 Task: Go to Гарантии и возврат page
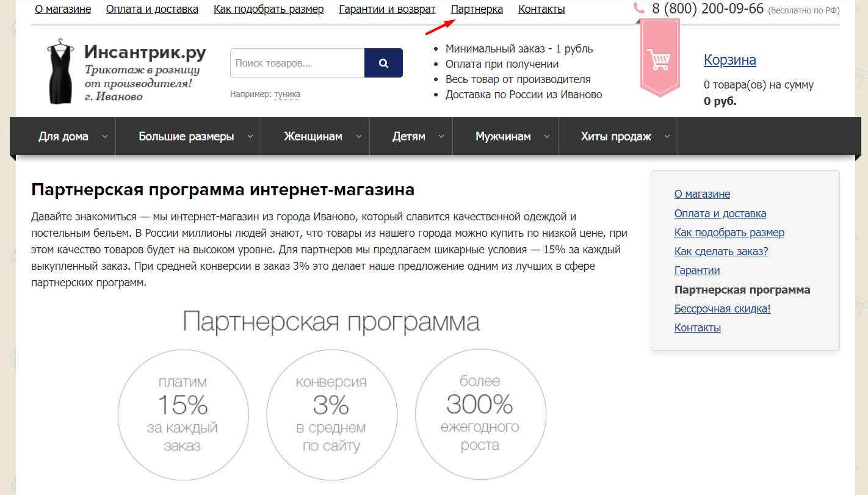tap(387, 9)
